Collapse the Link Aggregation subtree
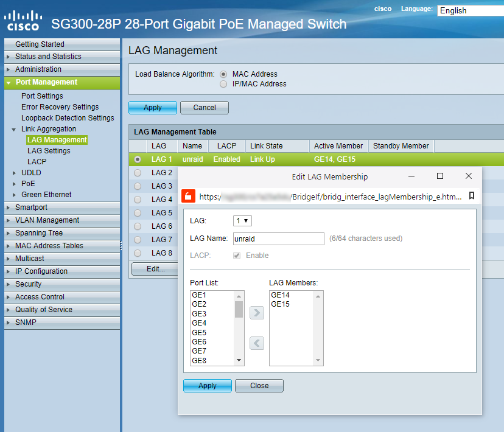The width and height of the screenshot is (504, 432). [14, 130]
